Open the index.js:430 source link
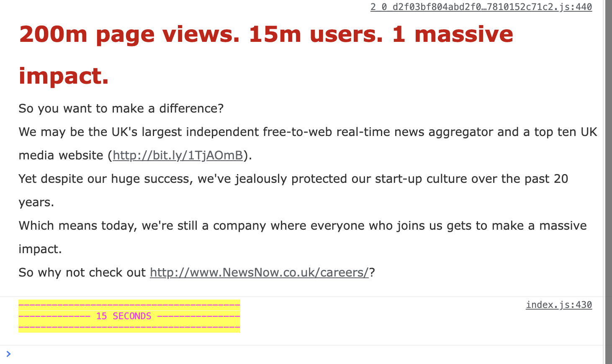Screen dimensions: 612x364 [x=558, y=305]
